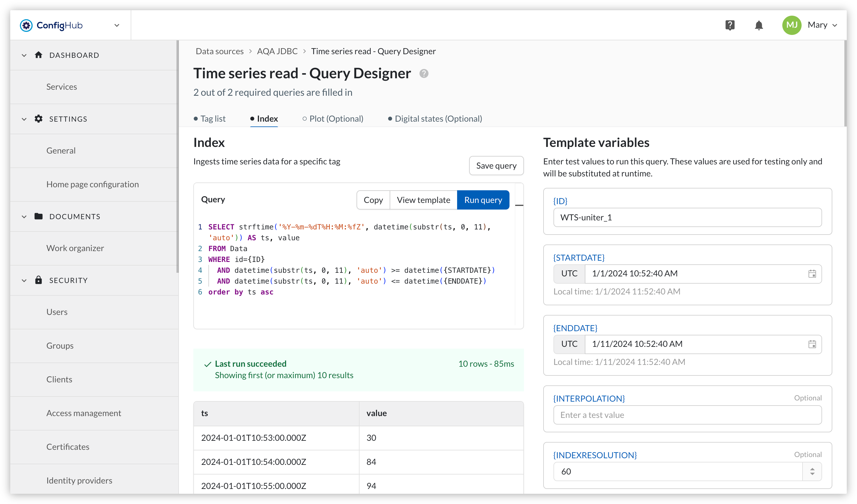
Task: Click the INTERPOLATION test value field
Action: (687, 415)
